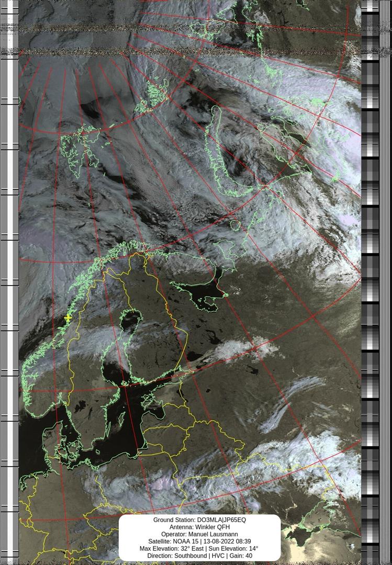
Task: Select the 'Antenna: Winkler QFH' text line
Action: (x=200, y=527)
